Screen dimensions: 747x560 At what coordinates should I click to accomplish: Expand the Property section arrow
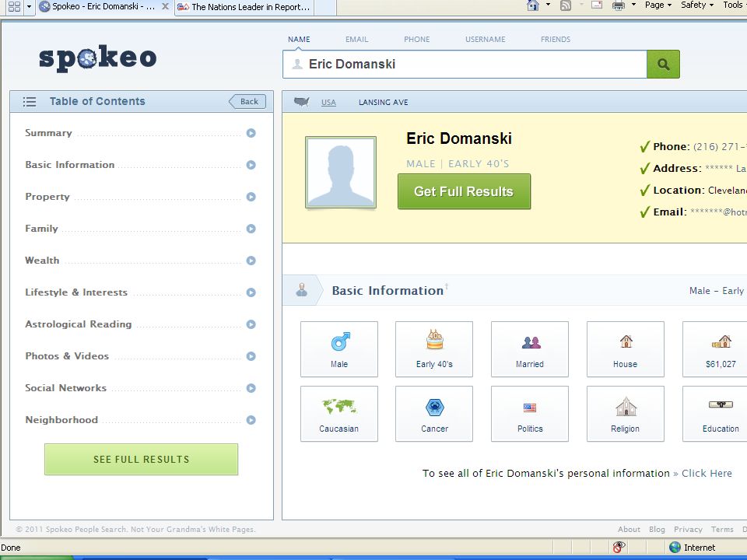[x=251, y=197]
